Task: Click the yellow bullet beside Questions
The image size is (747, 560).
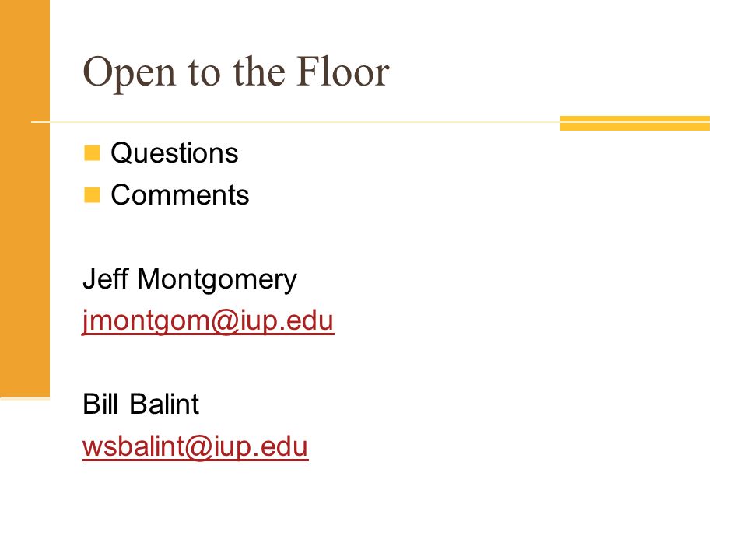Action: point(92,153)
